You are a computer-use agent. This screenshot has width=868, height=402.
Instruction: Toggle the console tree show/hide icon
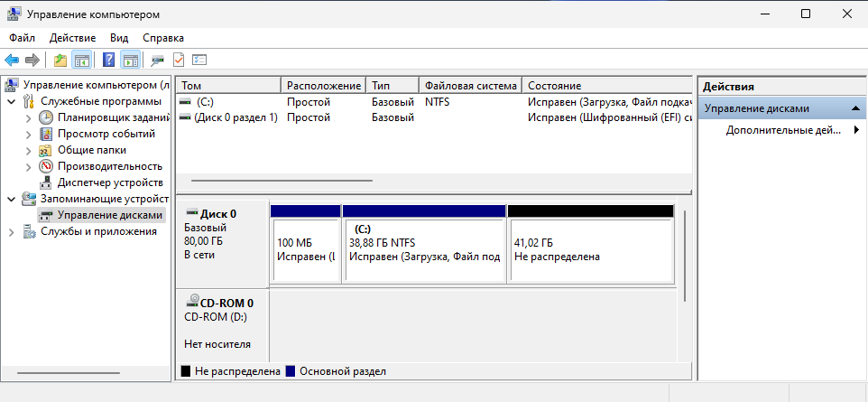point(82,60)
